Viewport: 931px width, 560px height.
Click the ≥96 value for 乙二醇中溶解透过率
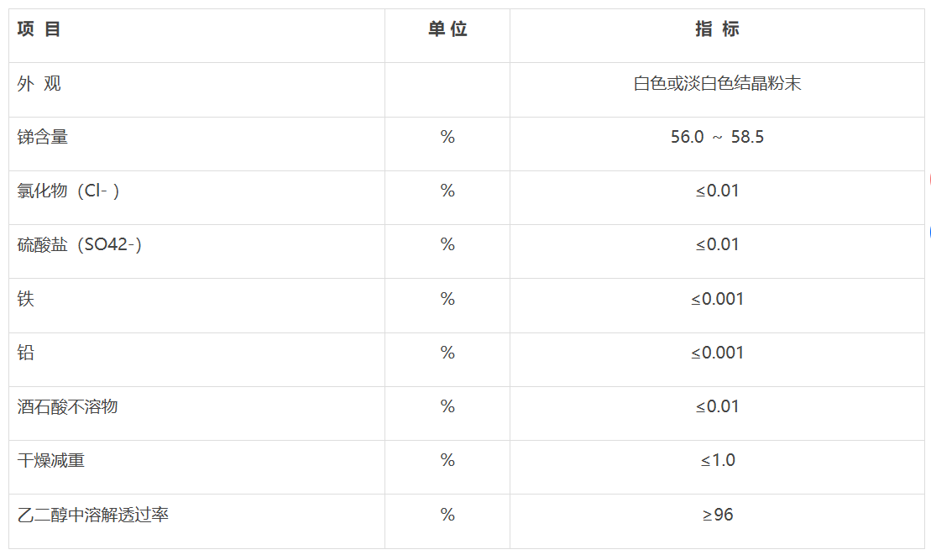coord(717,515)
